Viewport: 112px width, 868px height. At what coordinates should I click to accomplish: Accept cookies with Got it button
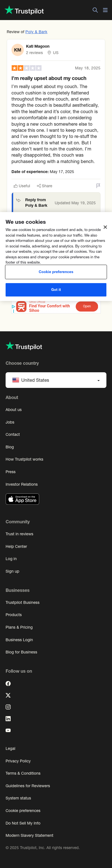56,290
